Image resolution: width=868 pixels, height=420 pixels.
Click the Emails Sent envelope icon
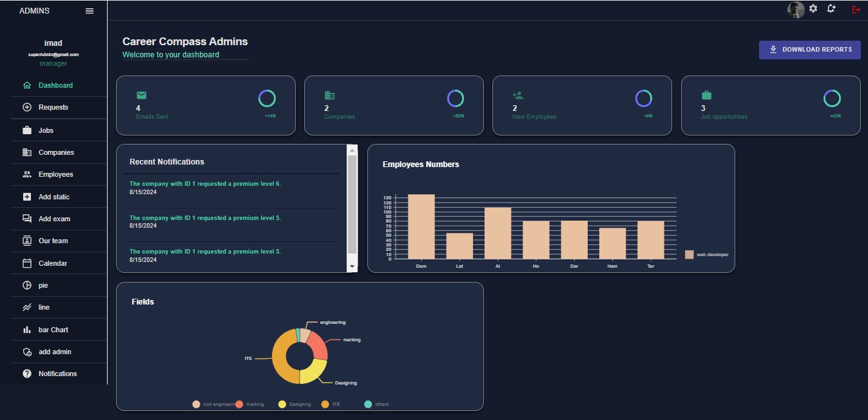click(142, 95)
